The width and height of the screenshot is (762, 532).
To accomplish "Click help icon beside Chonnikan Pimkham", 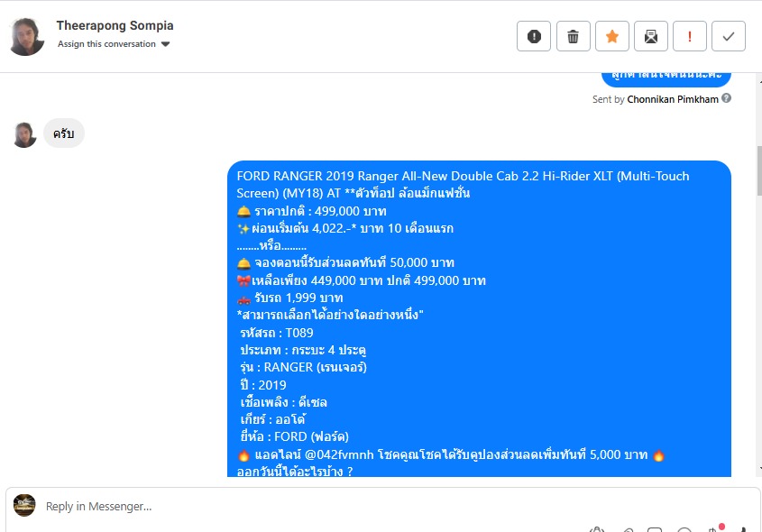I will (726, 98).
